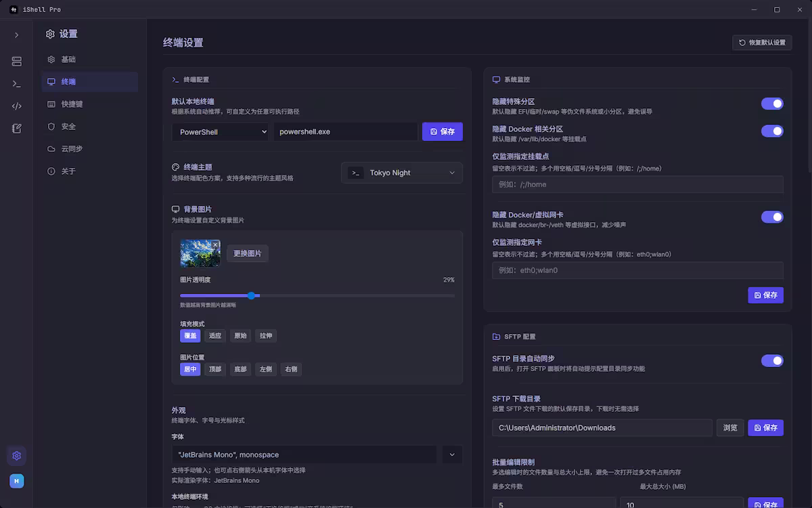Screen dimensions: 812x508
Task: Open the Tokyo Night theme selector
Action: tap(401, 173)
